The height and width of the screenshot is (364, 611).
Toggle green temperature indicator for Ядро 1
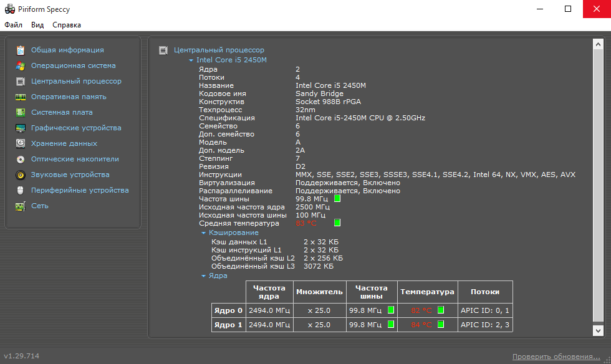pyautogui.click(x=441, y=324)
